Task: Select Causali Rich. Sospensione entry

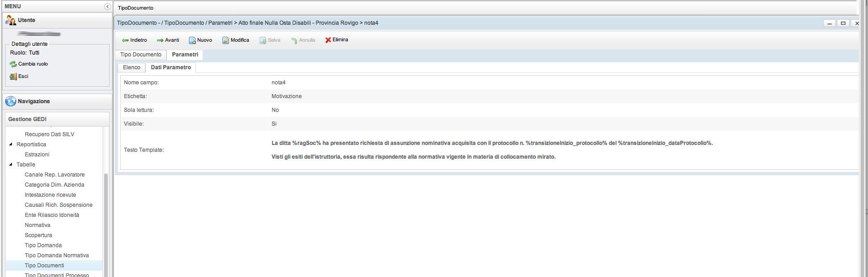Action: click(x=59, y=205)
